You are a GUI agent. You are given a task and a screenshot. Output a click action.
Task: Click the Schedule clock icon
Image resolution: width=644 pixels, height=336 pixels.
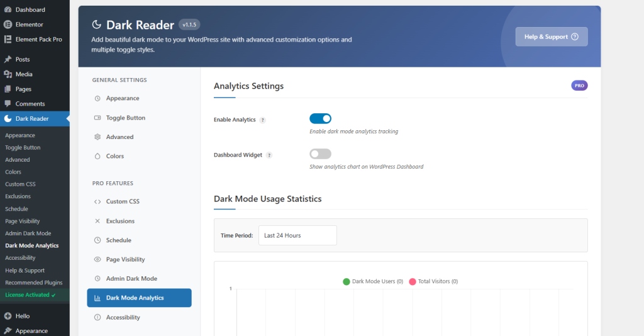(x=97, y=240)
